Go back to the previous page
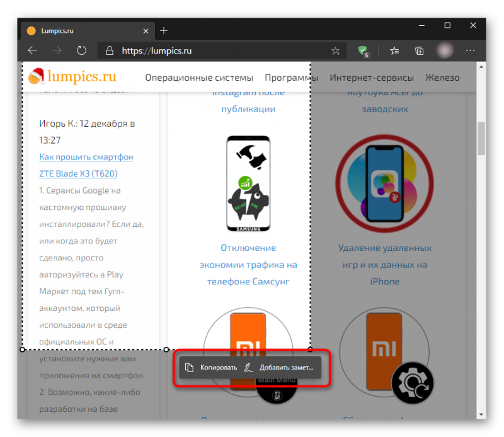 coord(33,50)
